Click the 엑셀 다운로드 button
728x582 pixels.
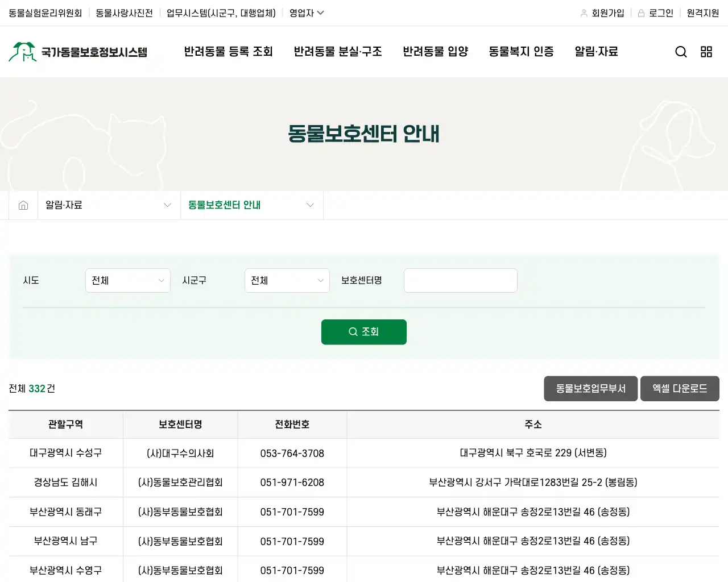[x=680, y=389]
